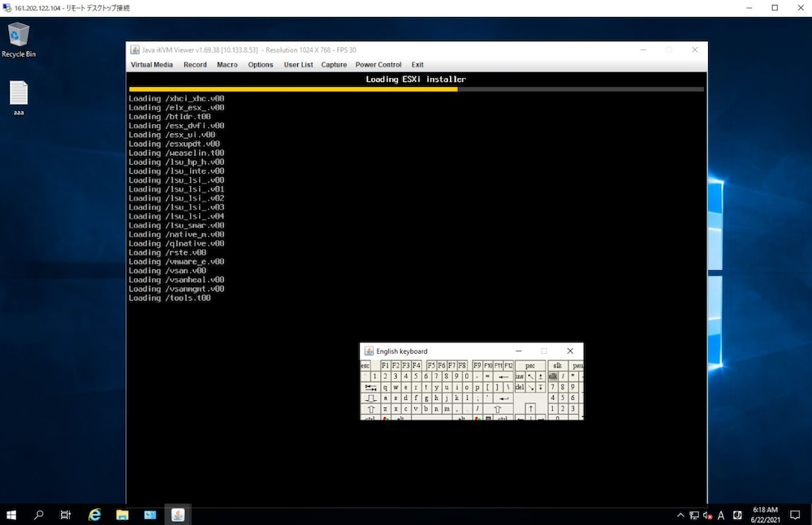
Task: Open the Server Manager taskbar icon
Action: pyautogui.click(x=150, y=514)
